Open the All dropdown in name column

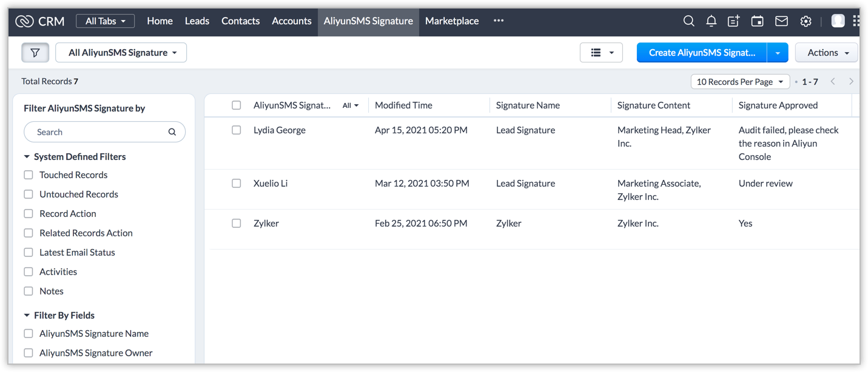(x=351, y=105)
